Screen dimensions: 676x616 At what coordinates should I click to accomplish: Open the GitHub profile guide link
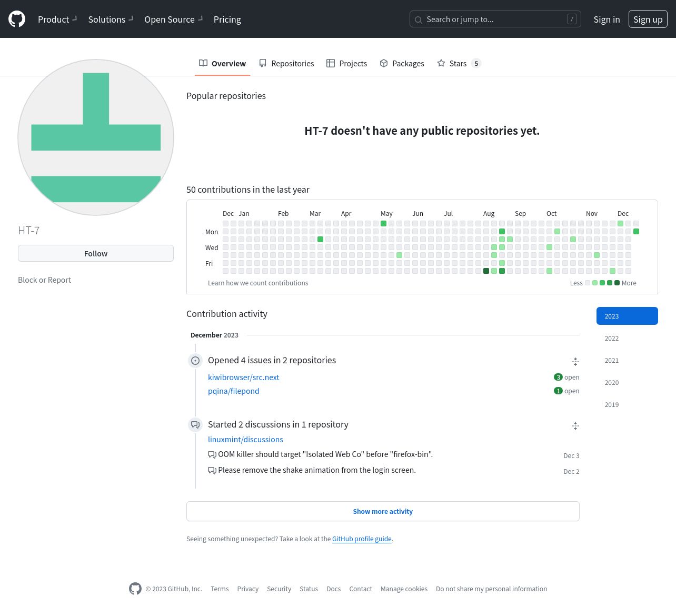coord(362,539)
